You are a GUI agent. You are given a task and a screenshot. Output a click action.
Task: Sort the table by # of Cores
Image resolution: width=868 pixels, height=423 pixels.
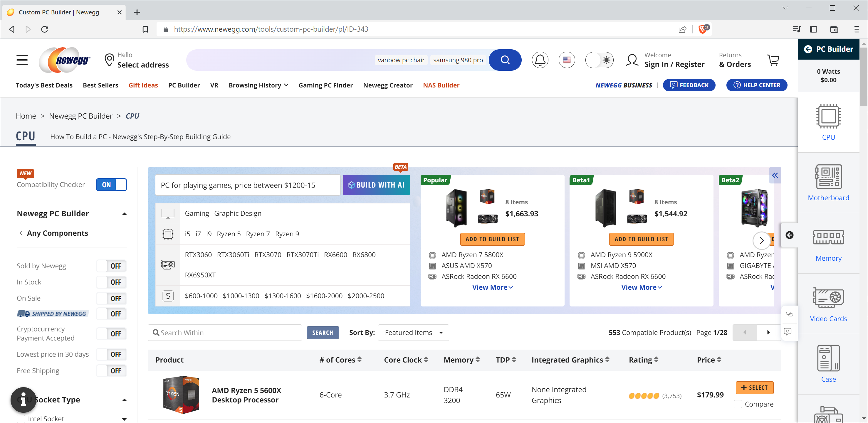[340, 360]
